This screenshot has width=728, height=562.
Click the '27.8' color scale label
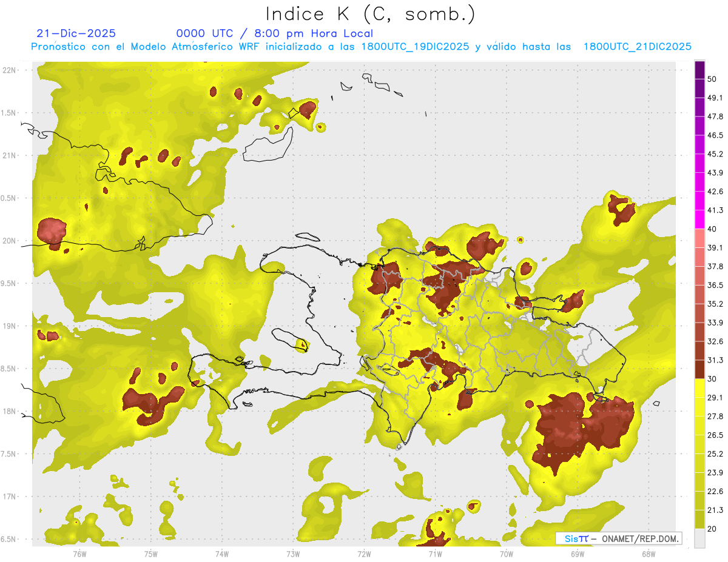(x=715, y=416)
